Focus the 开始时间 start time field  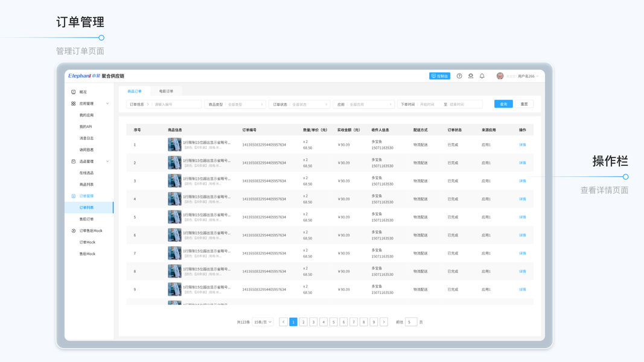click(427, 104)
